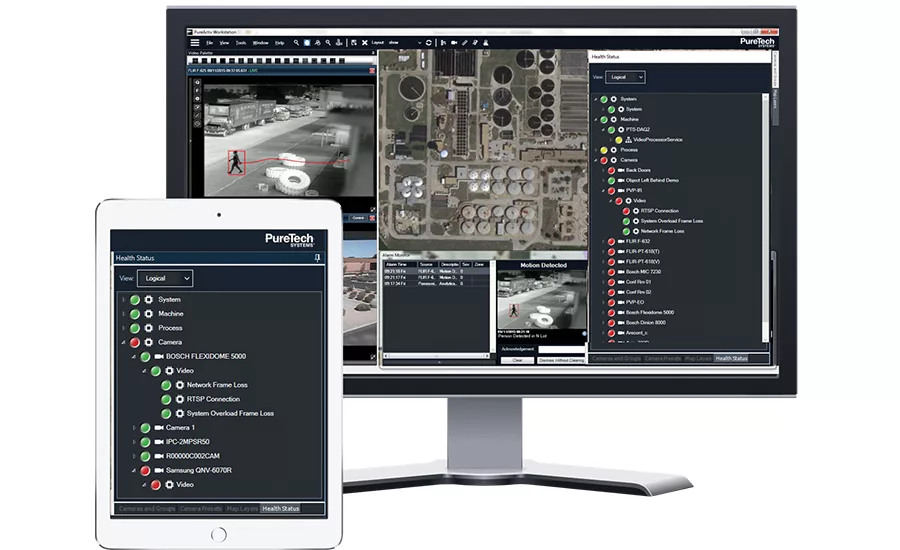Screen dimensions: 900x550
Task: Click Dismiss Without Clearing button
Action: (561, 360)
